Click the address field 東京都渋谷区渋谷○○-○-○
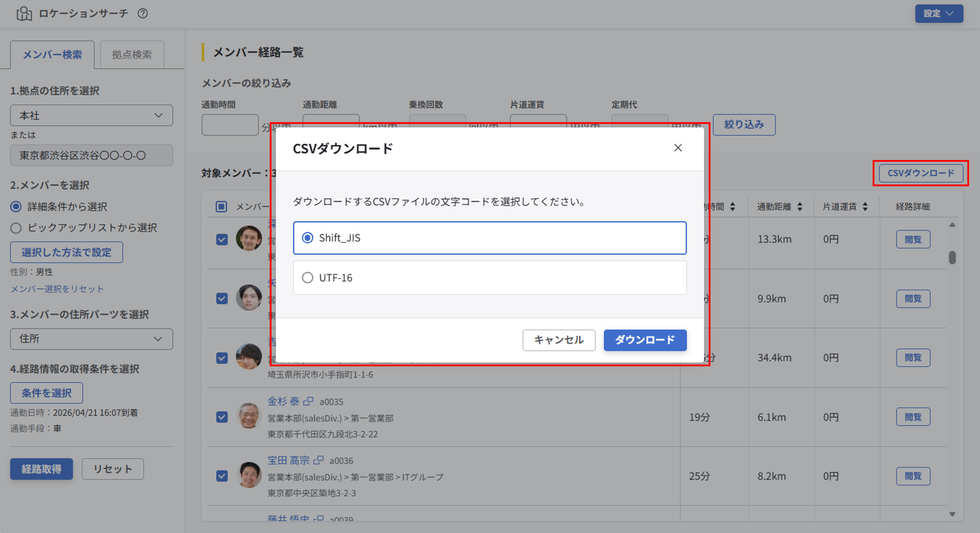This screenshot has width=980, height=533. pos(91,155)
